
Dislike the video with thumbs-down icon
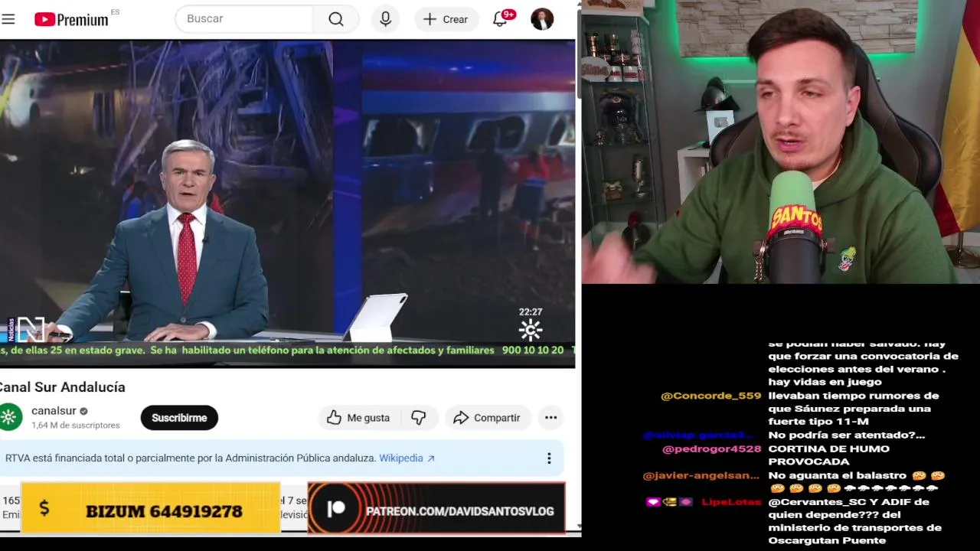click(419, 418)
